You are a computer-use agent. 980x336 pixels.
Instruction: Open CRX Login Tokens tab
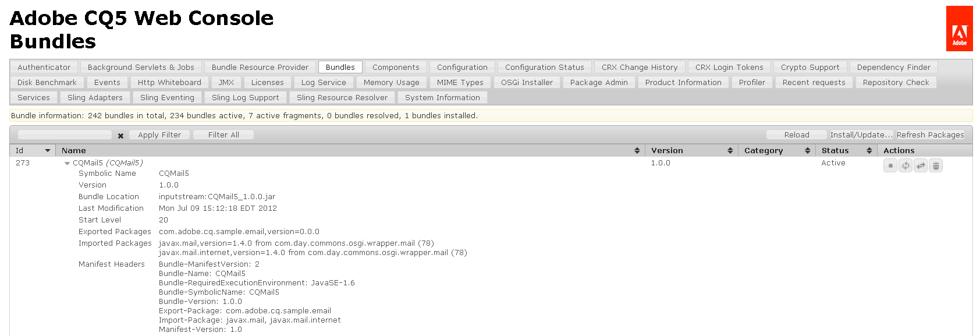pyautogui.click(x=729, y=67)
